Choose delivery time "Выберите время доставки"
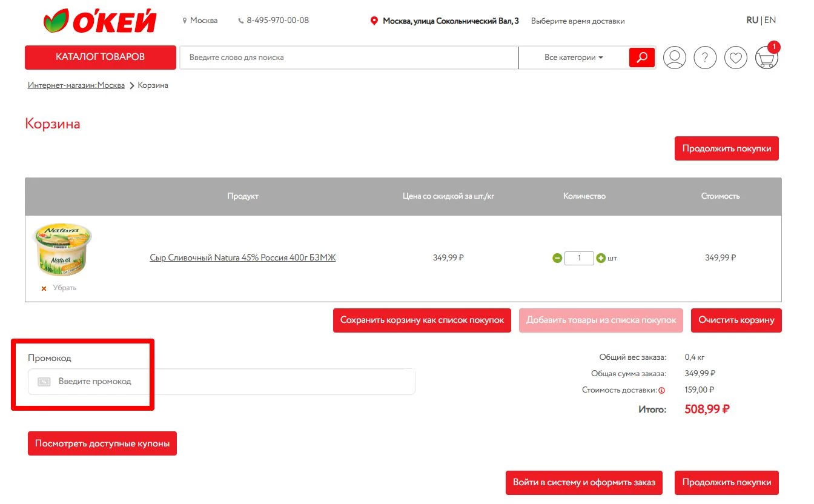814x504 pixels. pos(578,21)
